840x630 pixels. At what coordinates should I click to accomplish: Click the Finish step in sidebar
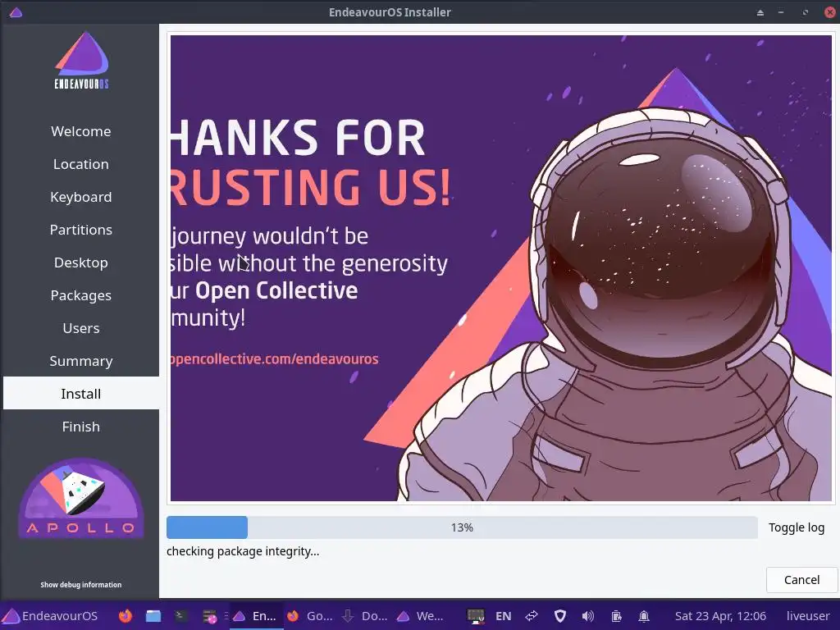pyautogui.click(x=81, y=427)
